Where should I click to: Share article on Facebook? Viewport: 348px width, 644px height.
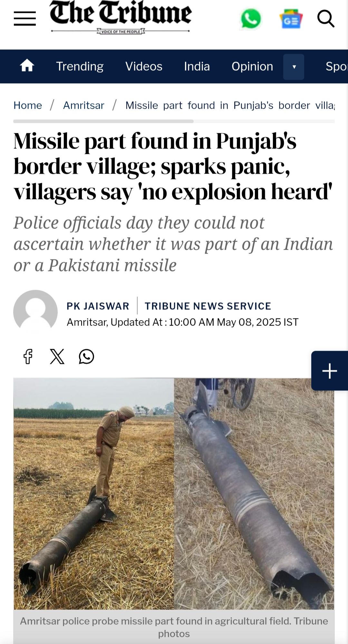point(28,357)
